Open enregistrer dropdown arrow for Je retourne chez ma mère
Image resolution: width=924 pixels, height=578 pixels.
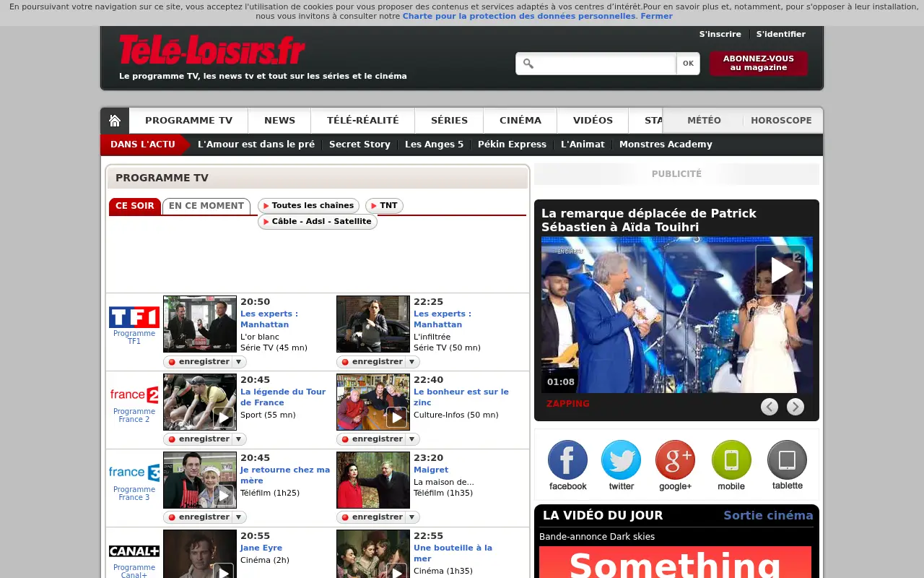[238, 517]
